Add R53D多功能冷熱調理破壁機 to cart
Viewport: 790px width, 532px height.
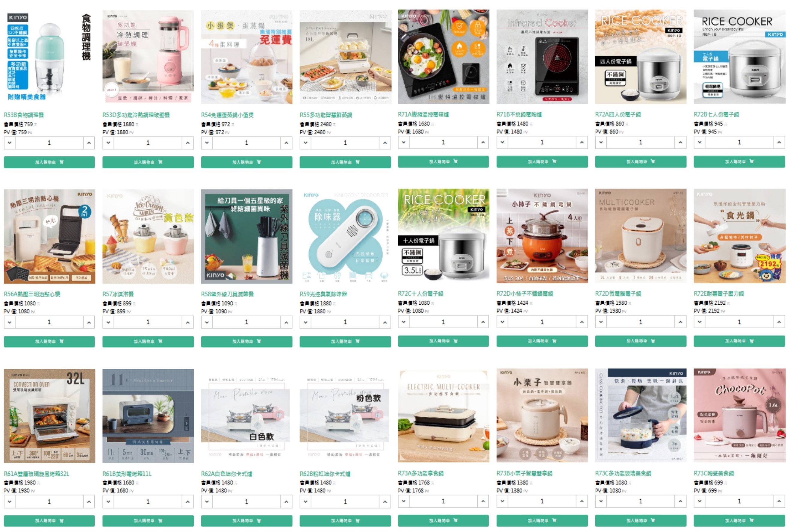point(148,162)
